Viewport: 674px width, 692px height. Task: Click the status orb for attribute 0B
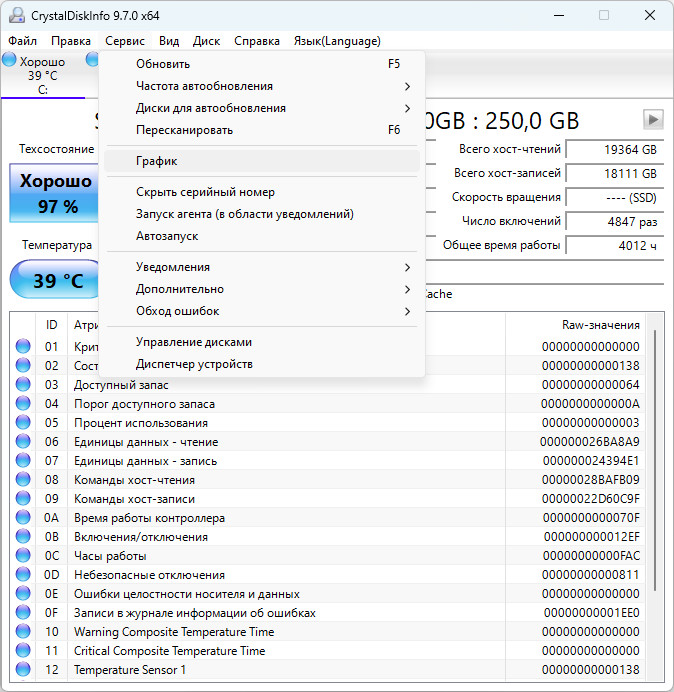tap(23, 536)
